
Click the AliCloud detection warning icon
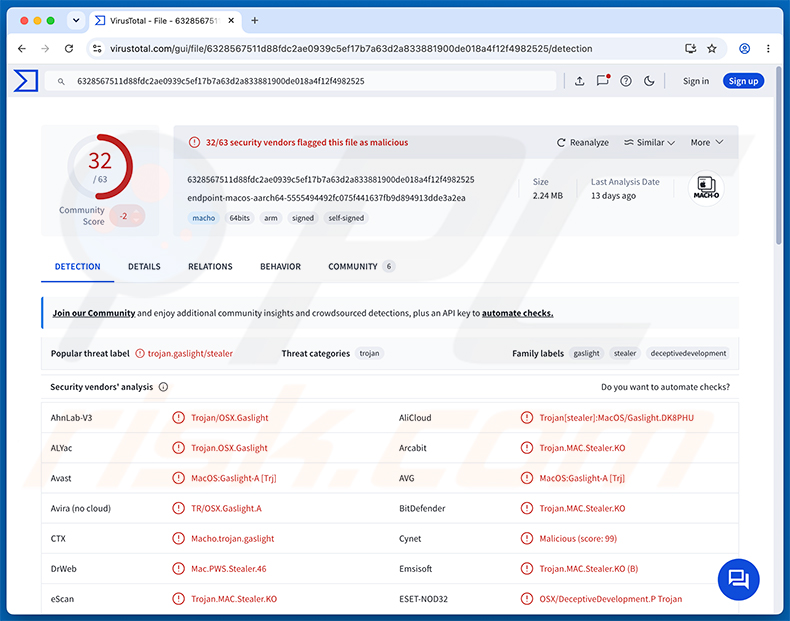coord(526,418)
